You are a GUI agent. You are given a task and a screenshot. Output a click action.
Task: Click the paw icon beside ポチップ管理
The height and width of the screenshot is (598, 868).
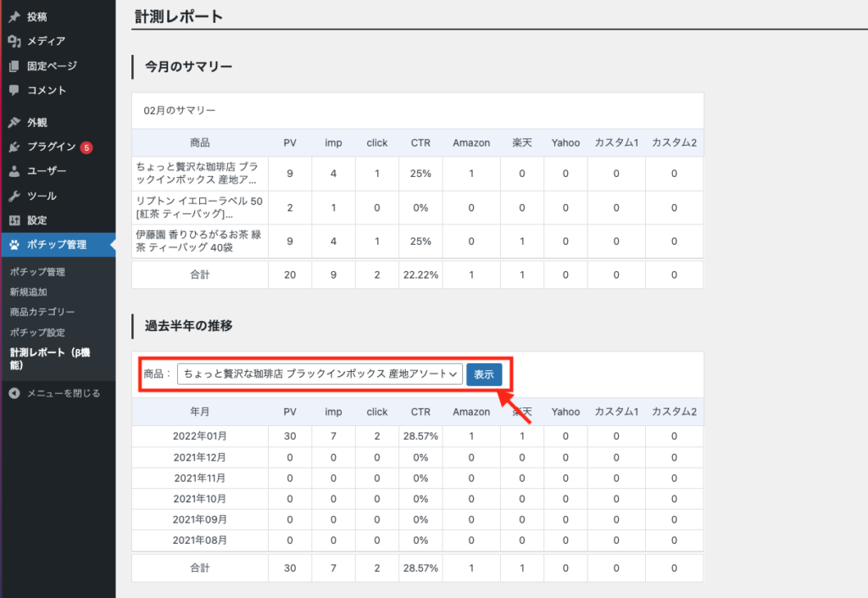(14, 245)
